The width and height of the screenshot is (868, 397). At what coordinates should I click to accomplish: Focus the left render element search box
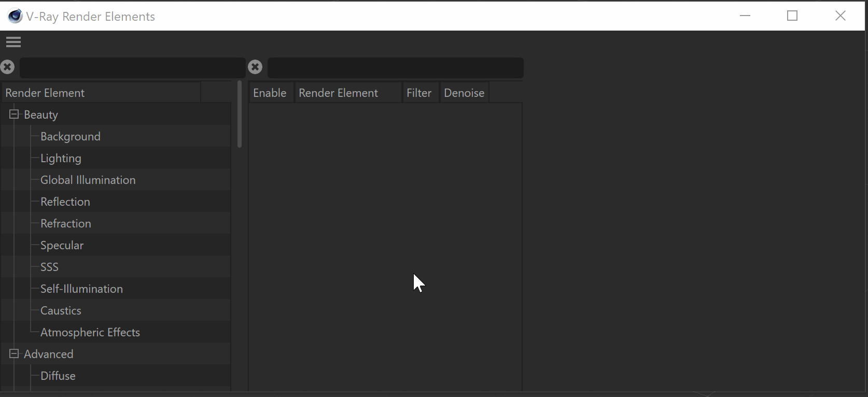click(132, 67)
